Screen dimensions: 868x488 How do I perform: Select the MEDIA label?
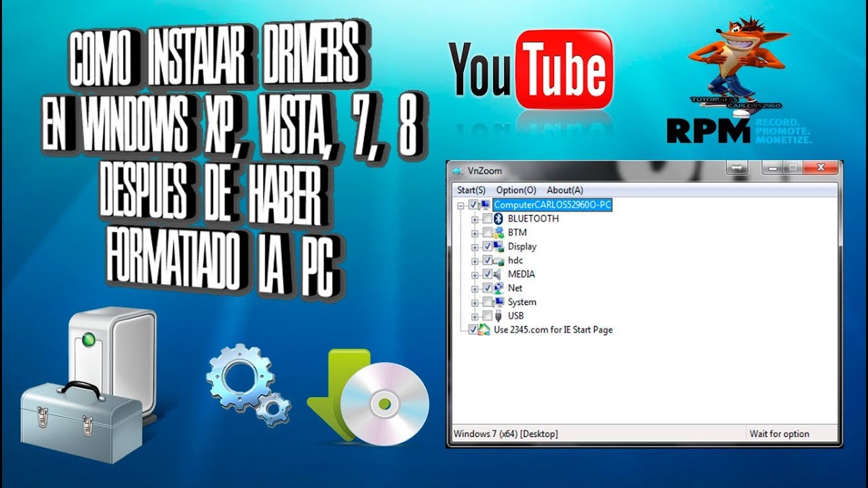(521, 274)
